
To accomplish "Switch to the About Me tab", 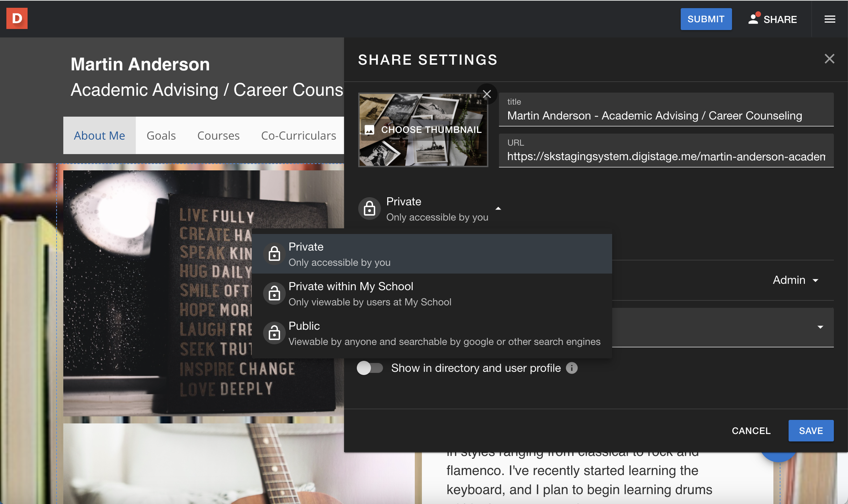I will (x=99, y=135).
